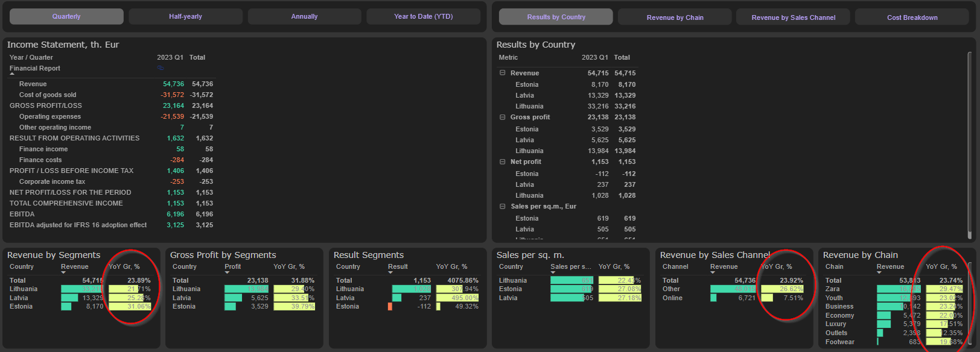
Task: Collapse the Net profit group
Action: click(x=502, y=162)
